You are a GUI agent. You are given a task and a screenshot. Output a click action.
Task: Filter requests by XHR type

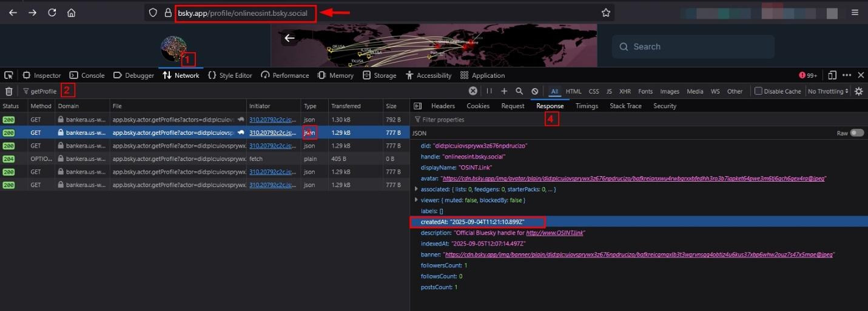click(x=625, y=91)
